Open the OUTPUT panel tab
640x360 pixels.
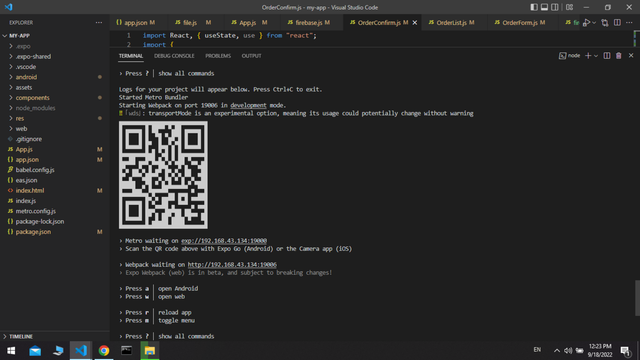pyautogui.click(x=251, y=56)
